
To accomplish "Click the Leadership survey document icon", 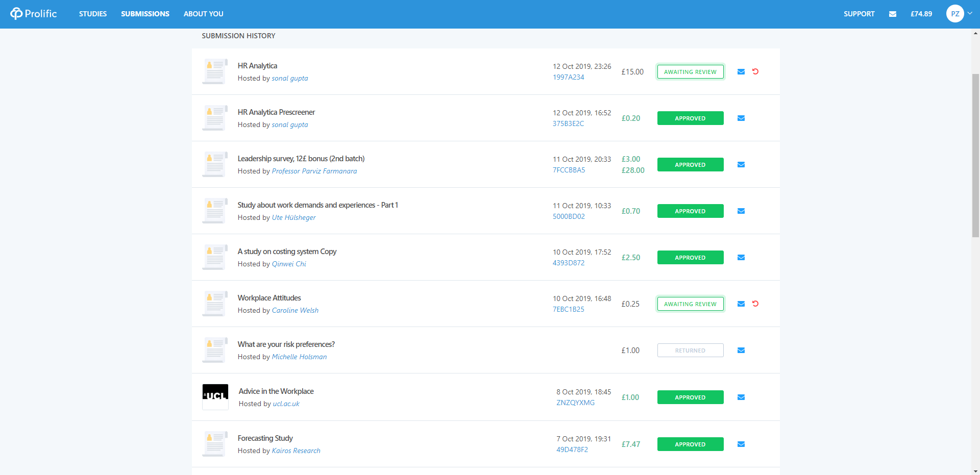I will [215, 164].
